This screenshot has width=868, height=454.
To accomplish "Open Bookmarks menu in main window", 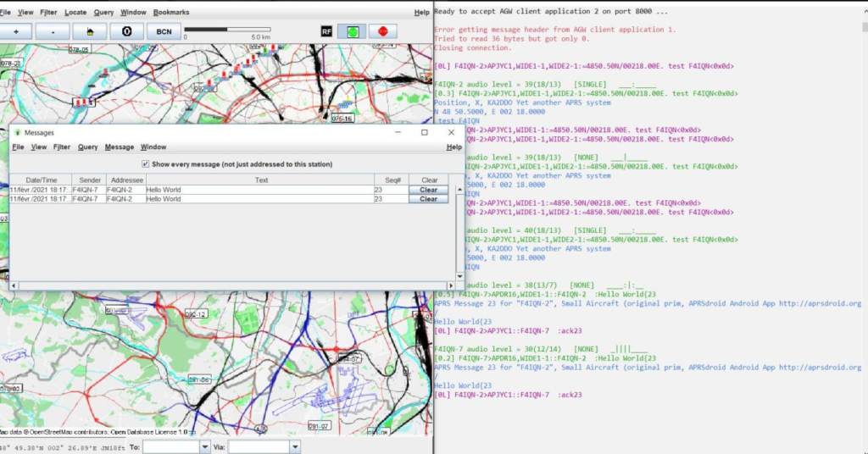I will 171,13.
